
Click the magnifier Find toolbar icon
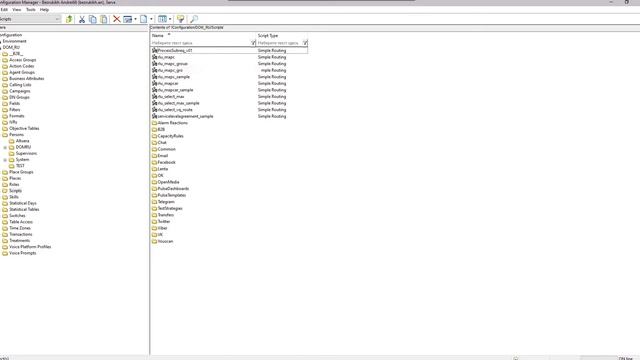(x=194, y=19)
